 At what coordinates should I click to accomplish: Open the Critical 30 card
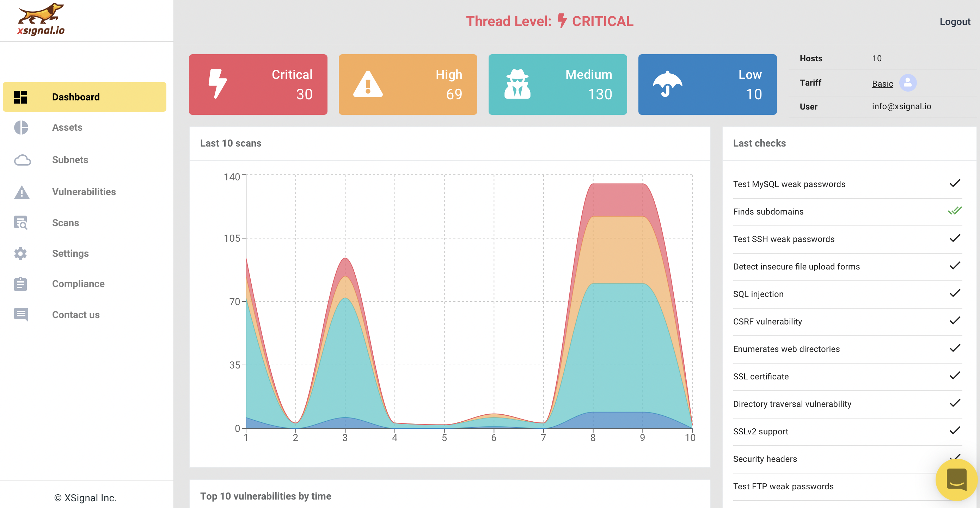coord(258,85)
